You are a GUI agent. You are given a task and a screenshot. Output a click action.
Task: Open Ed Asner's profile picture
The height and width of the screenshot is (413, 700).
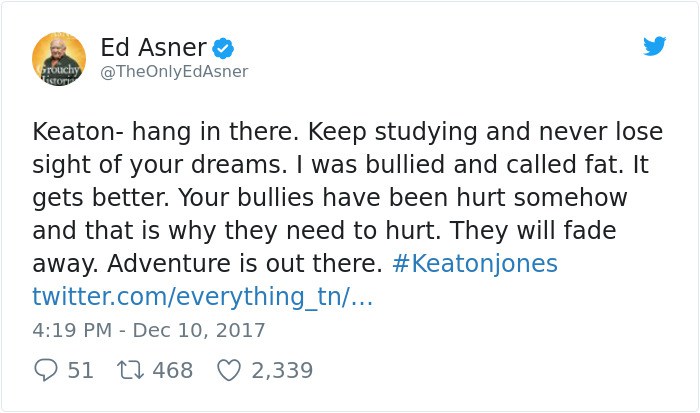coord(59,59)
